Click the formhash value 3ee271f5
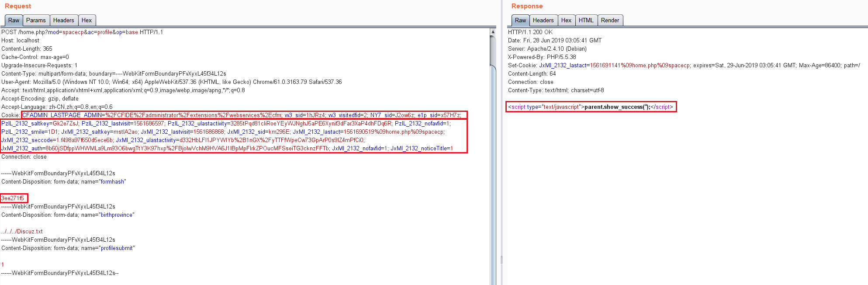 coord(13,198)
